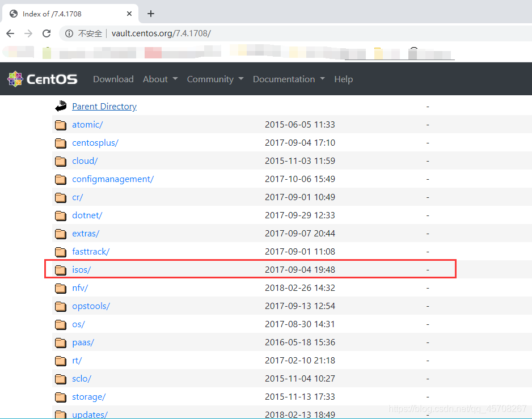Select the date 2018-02-26 14:32 for nfv/
Image resolution: width=532 pixels, height=419 pixels.
tap(300, 288)
